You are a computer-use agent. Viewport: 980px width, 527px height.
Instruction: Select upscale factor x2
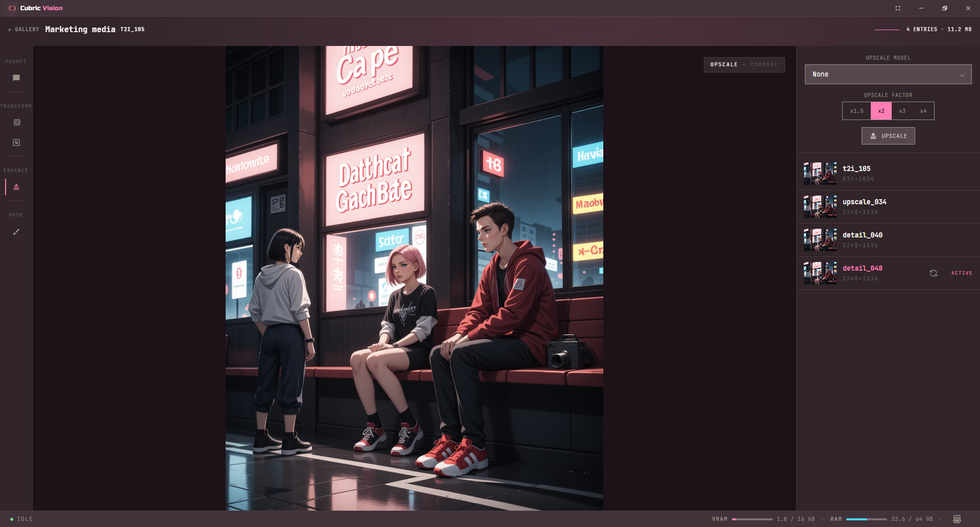tap(881, 111)
